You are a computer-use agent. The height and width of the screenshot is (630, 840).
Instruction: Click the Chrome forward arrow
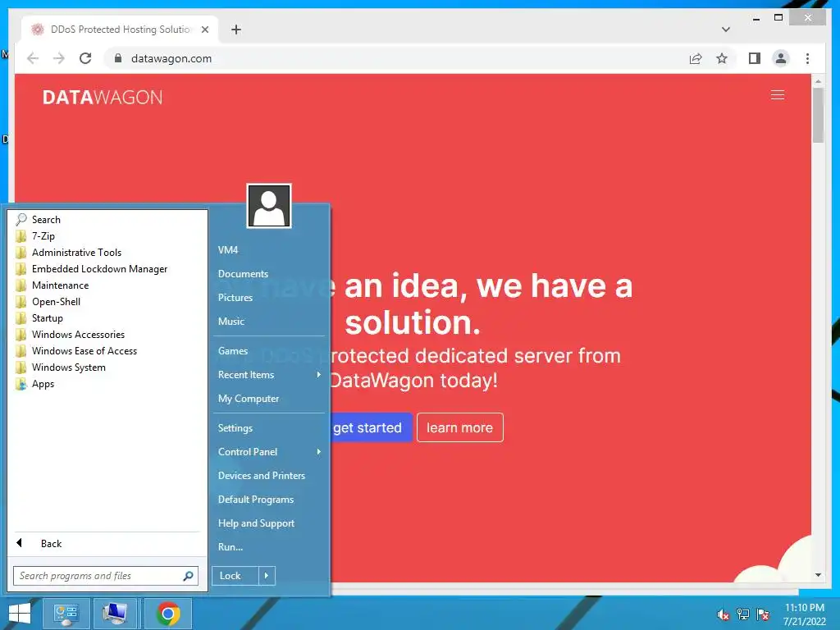(59, 58)
